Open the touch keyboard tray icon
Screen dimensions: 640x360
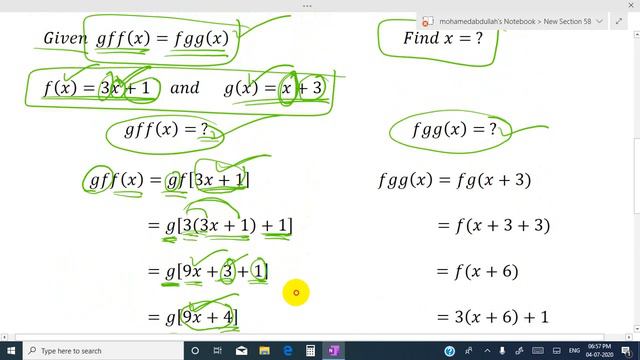[538, 351]
